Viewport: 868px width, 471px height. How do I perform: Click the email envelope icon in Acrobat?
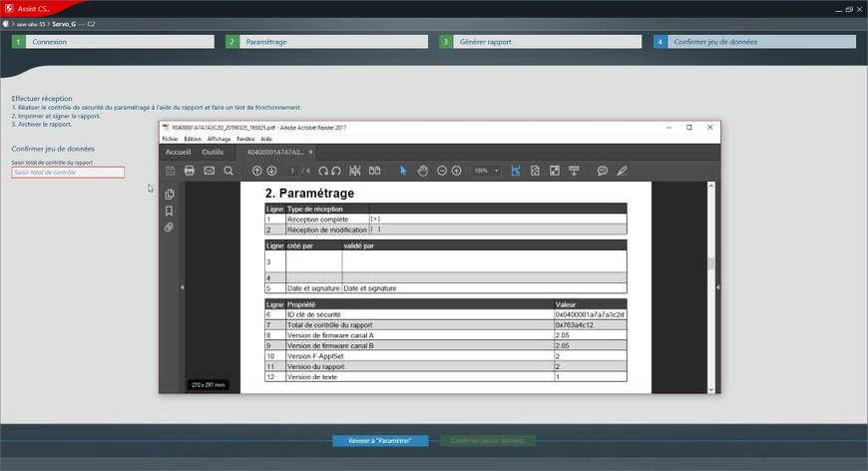[x=209, y=171]
